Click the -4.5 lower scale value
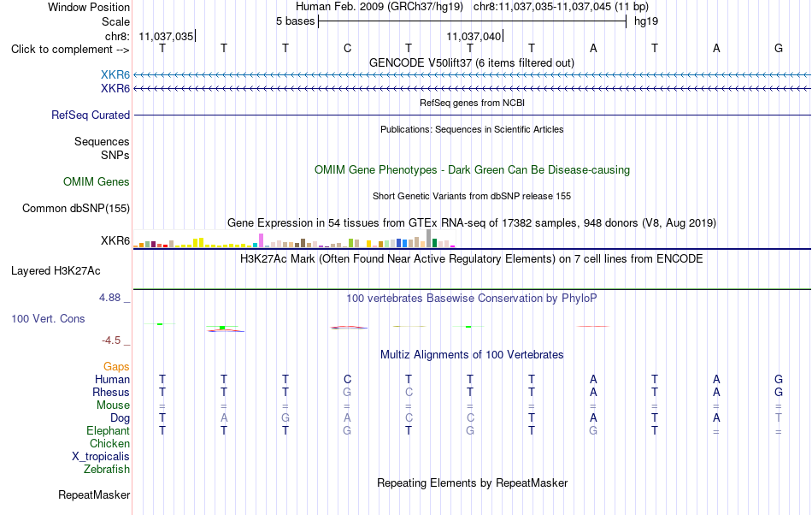The height and width of the screenshot is (515, 812). [x=111, y=340]
